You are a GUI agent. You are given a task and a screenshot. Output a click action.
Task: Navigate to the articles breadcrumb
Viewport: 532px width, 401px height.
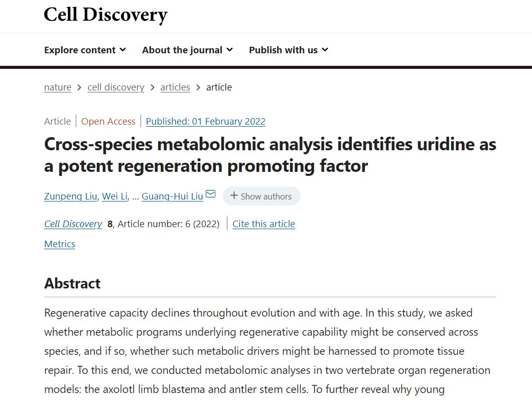pyautogui.click(x=175, y=87)
